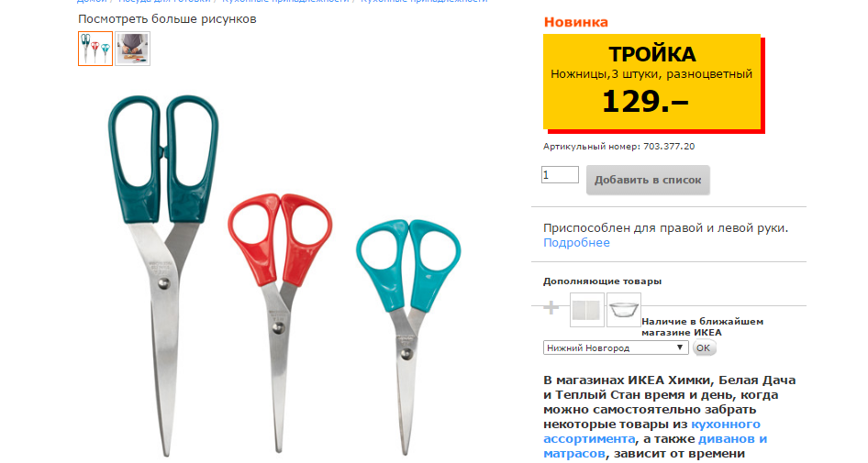
Task: Select the three-scissors thumbnail image
Action: click(95, 49)
